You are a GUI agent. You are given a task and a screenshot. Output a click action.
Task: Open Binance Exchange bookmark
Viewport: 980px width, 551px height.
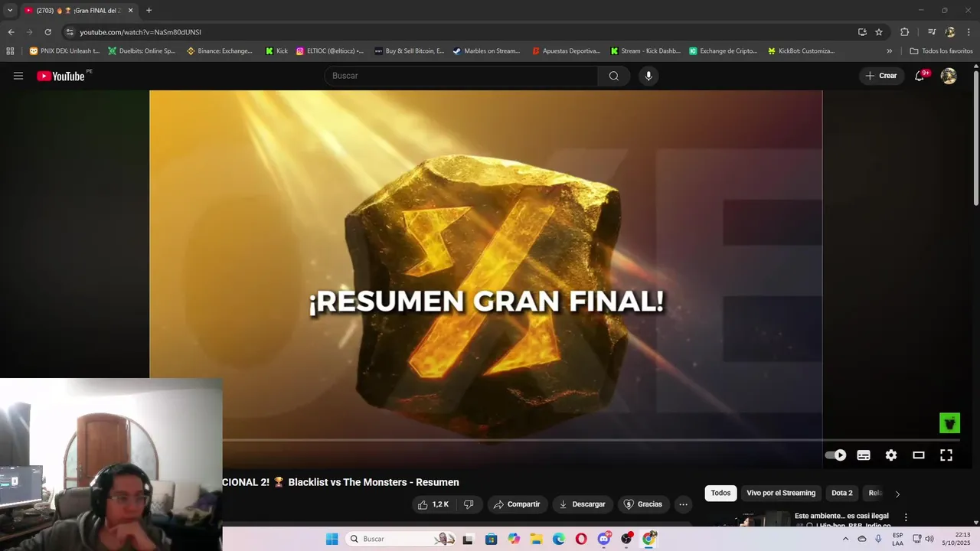(220, 51)
